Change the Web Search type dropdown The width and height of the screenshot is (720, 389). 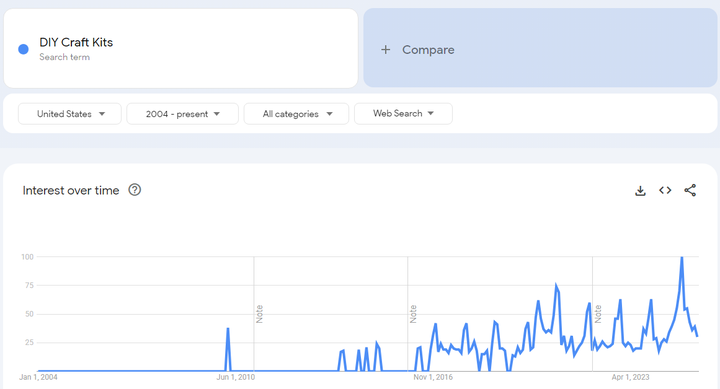click(x=403, y=113)
